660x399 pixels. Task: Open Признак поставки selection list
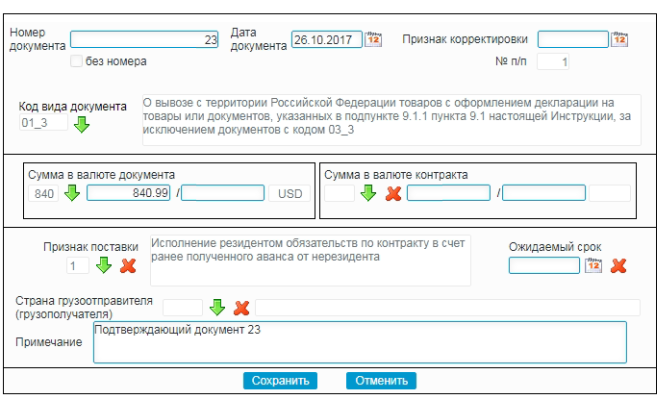pos(104,265)
